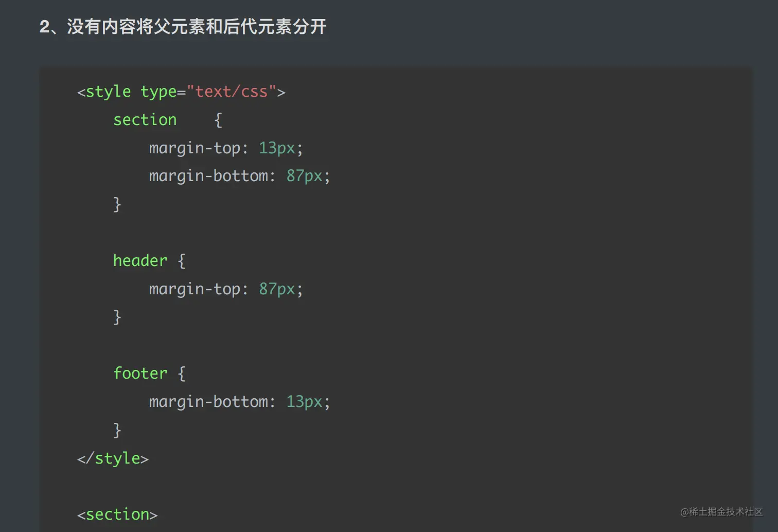Click the closing </style> tag
Screen dimensions: 778x532
point(113,458)
